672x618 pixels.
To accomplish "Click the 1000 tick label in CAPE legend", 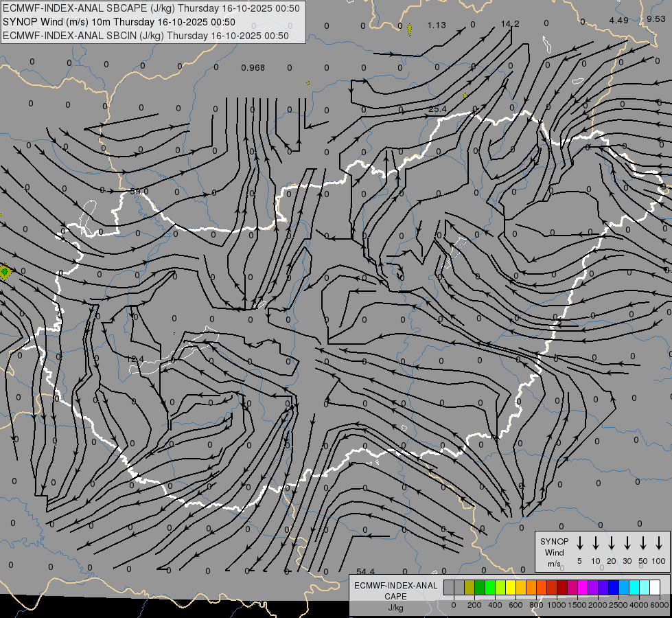I will pyautogui.click(x=556, y=605).
